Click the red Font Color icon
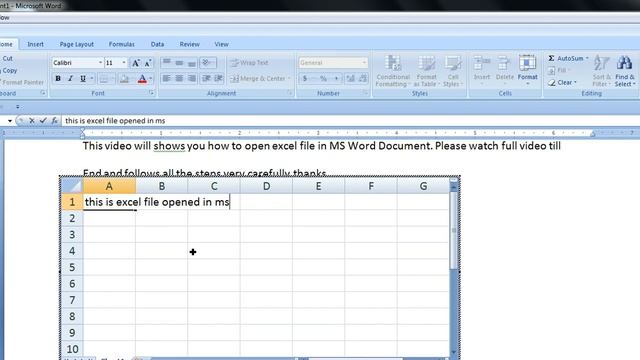Image resolution: width=640 pixels, height=360 pixels. (142, 78)
